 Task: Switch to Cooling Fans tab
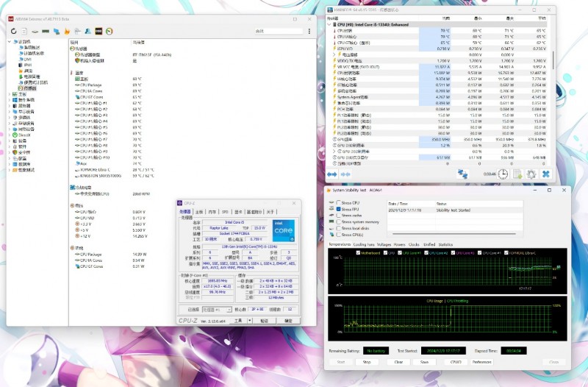[x=364, y=244]
